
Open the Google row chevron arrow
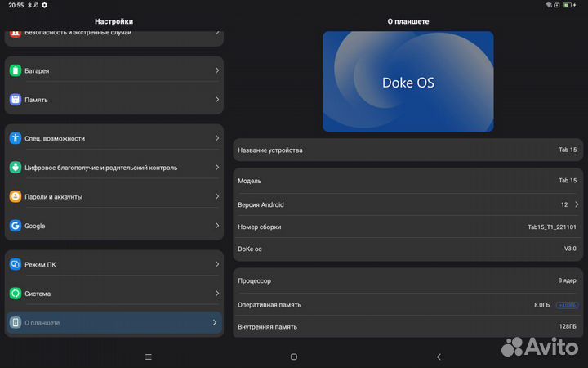(216, 226)
